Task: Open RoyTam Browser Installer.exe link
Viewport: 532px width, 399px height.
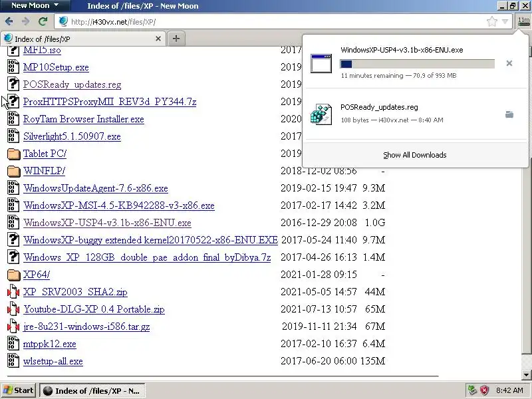Action: tap(84, 119)
